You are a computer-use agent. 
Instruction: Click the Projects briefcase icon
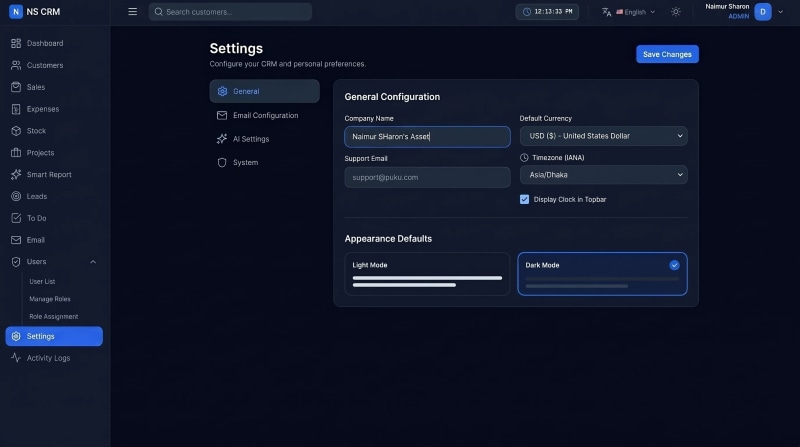pos(16,153)
